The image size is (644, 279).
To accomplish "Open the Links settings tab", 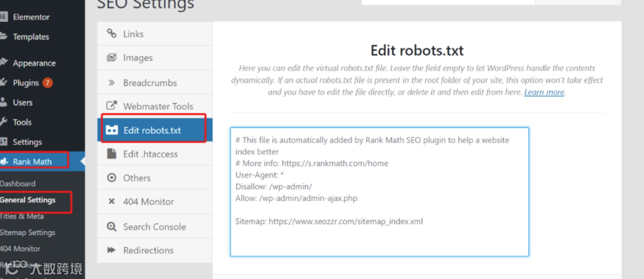I will (154, 34).
